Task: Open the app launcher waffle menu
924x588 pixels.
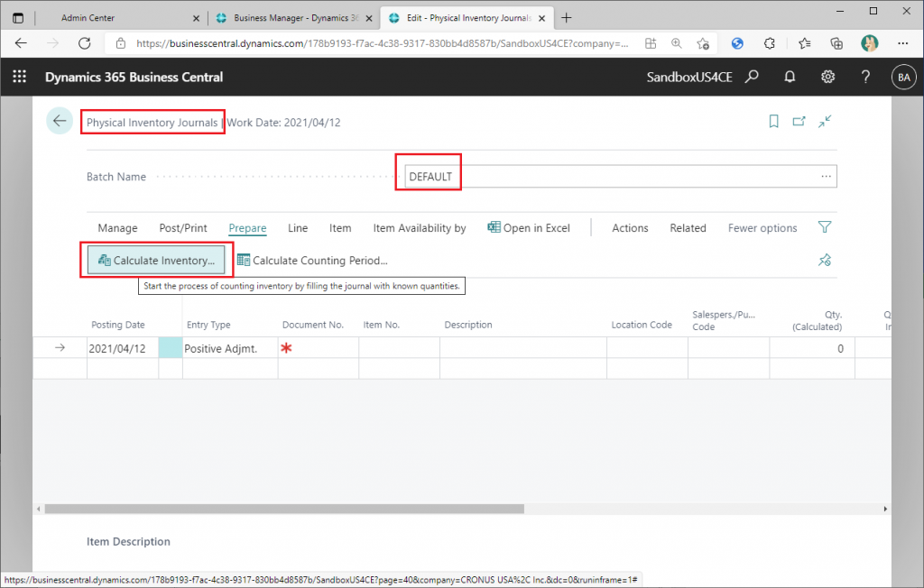Action: click(20, 77)
